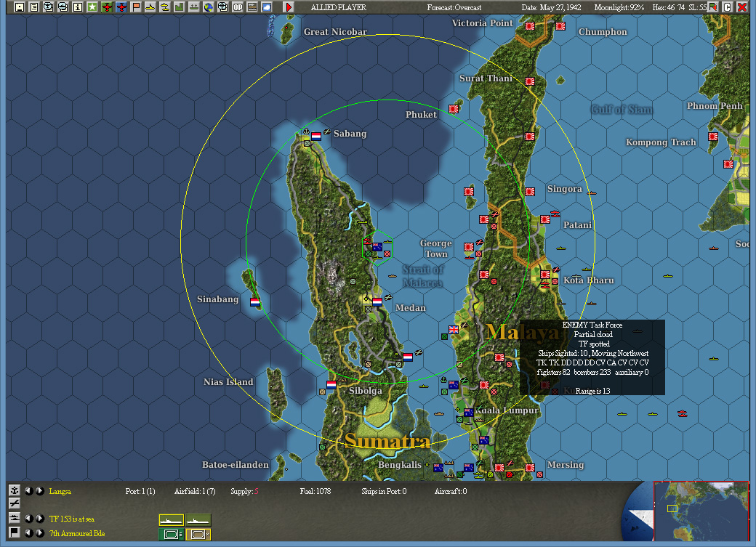The height and width of the screenshot is (547, 756).
Task: Click the 'Fuel: 1078' value
Action: (315, 491)
